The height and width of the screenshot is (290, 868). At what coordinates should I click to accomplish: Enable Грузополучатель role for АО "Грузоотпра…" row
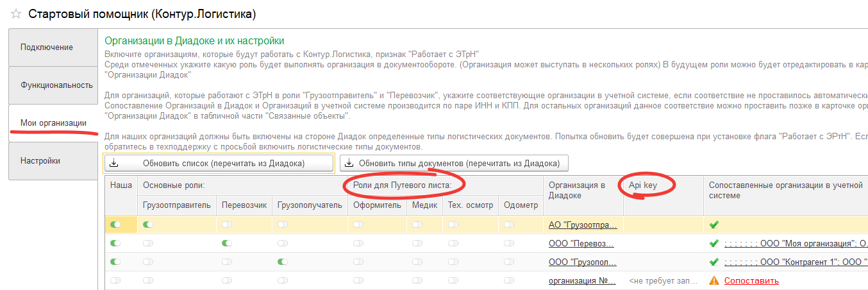coord(283,225)
